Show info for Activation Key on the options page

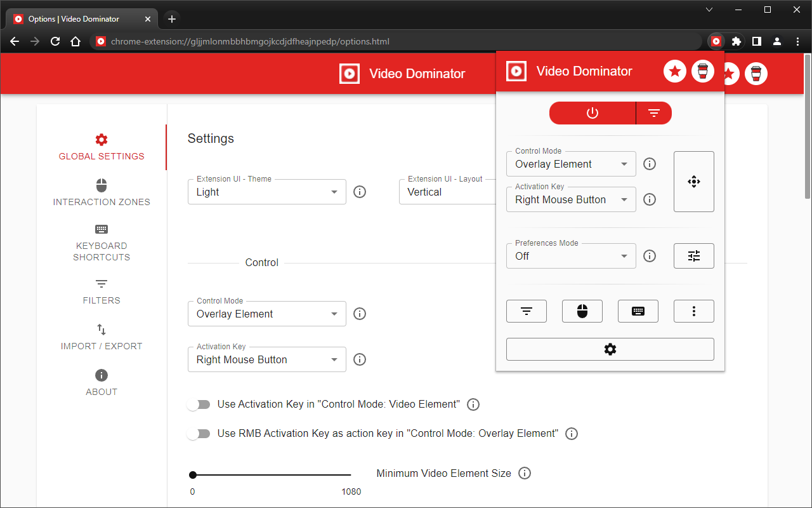click(x=360, y=359)
